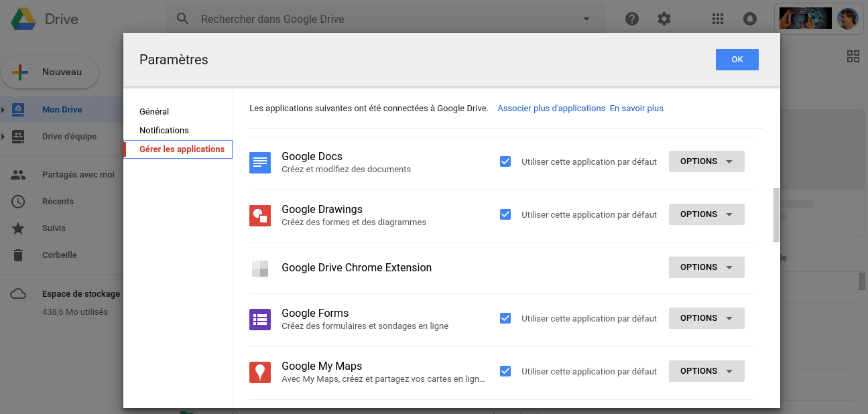Click the Google Docs app icon
868x414 pixels.
[260, 162]
